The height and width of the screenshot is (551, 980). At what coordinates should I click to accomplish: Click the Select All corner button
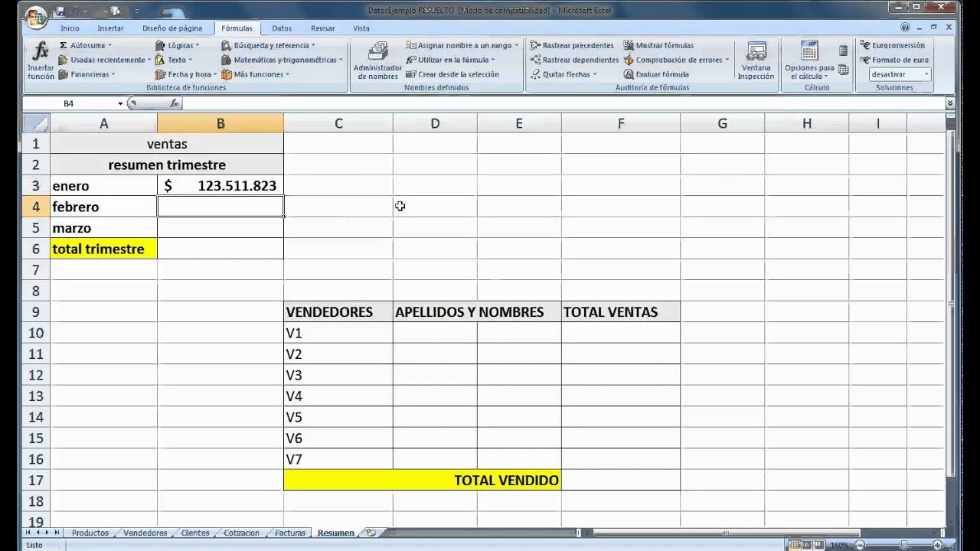point(37,123)
